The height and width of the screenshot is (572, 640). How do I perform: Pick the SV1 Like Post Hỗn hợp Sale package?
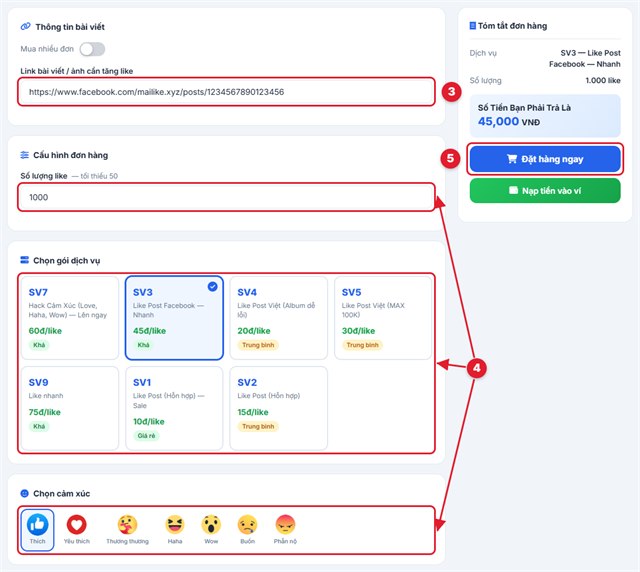pyautogui.click(x=174, y=408)
